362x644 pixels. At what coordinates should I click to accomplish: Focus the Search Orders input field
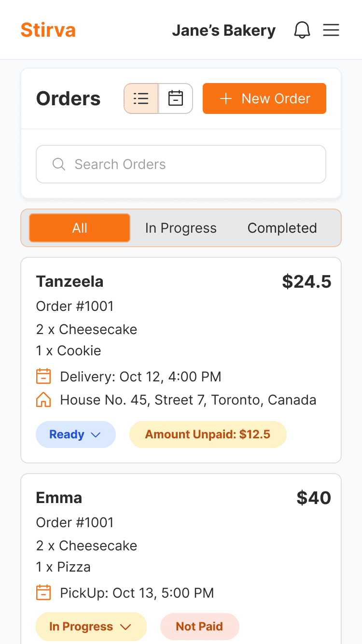point(181,164)
